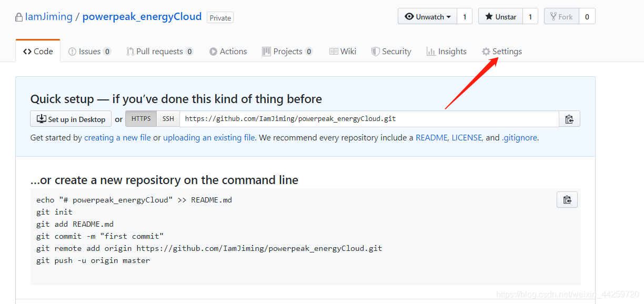Click the Projects counter badge 0
The width and height of the screenshot is (644, 304).
pos(309,52)
